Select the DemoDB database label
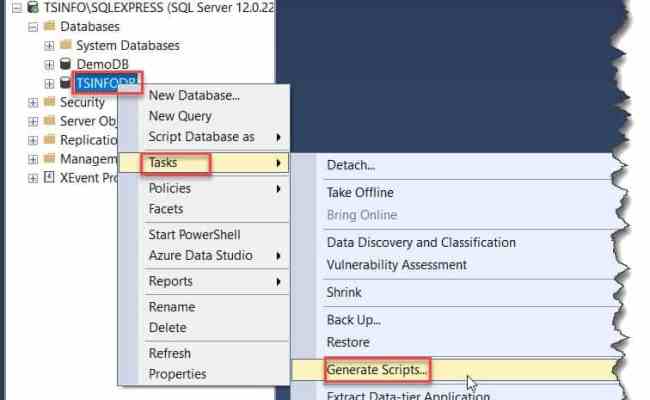 click(x=102, y=64)
